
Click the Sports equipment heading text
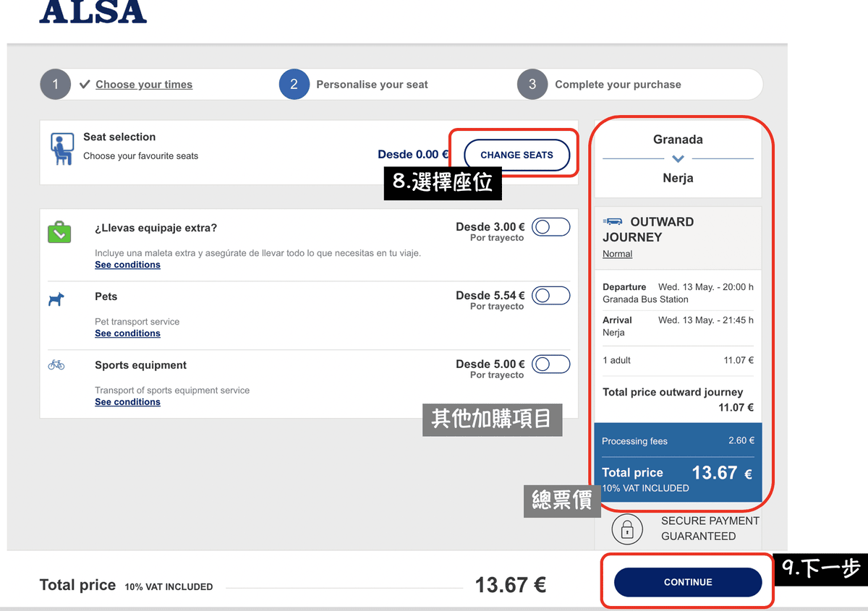point(140,365)
